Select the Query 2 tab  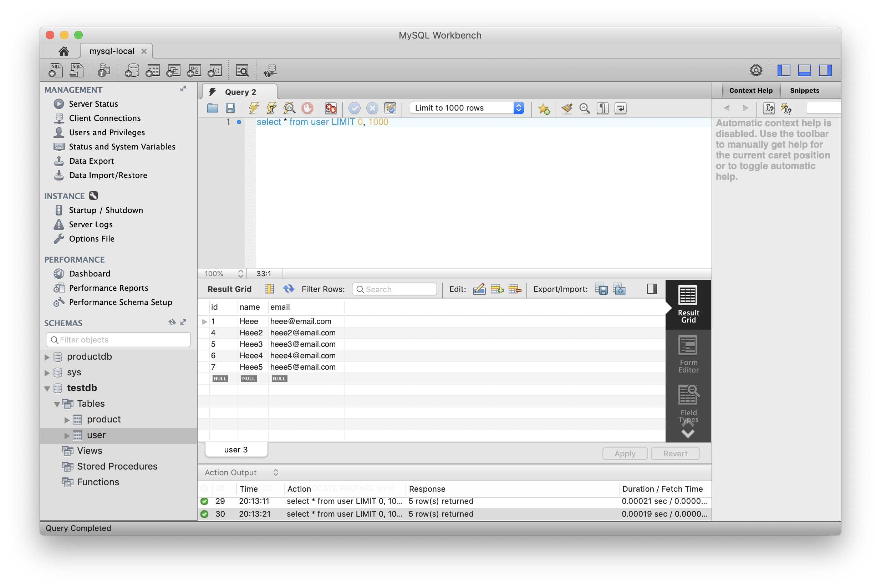click(240, 92)
